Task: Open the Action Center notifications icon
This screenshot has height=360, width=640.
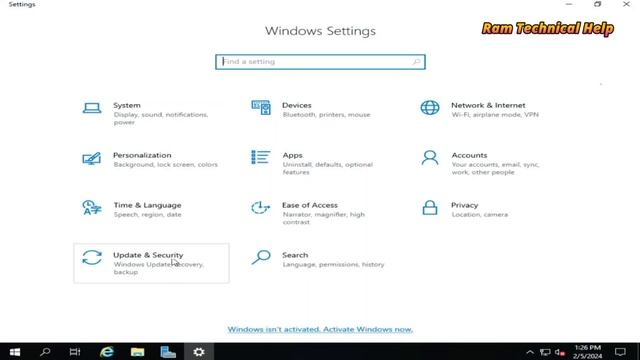Action: [x=620, y=352]
